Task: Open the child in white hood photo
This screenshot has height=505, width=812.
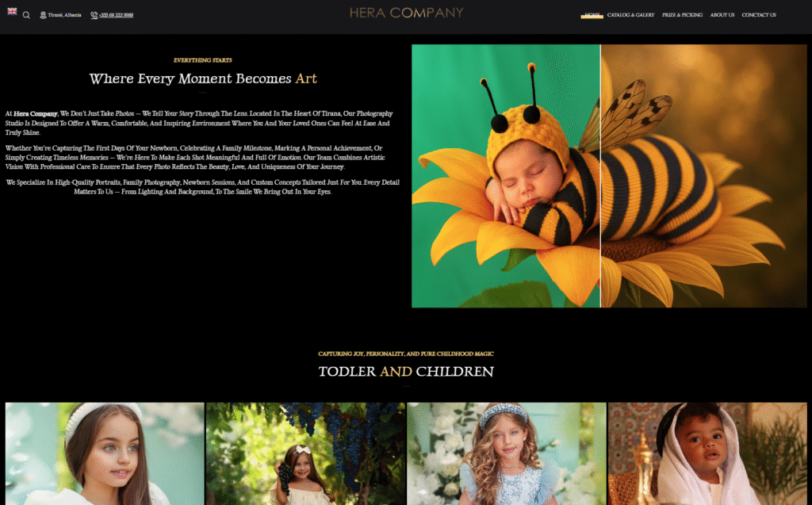Action: 707,453
